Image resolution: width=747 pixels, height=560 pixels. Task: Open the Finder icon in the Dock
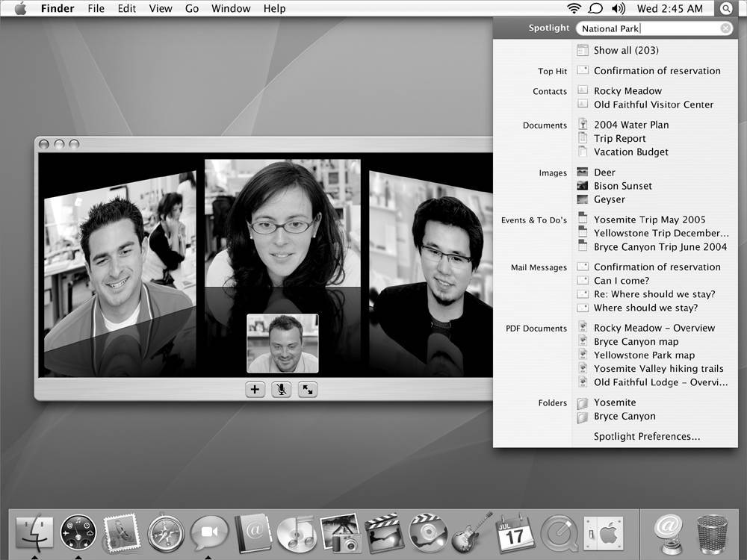(34, 532)
